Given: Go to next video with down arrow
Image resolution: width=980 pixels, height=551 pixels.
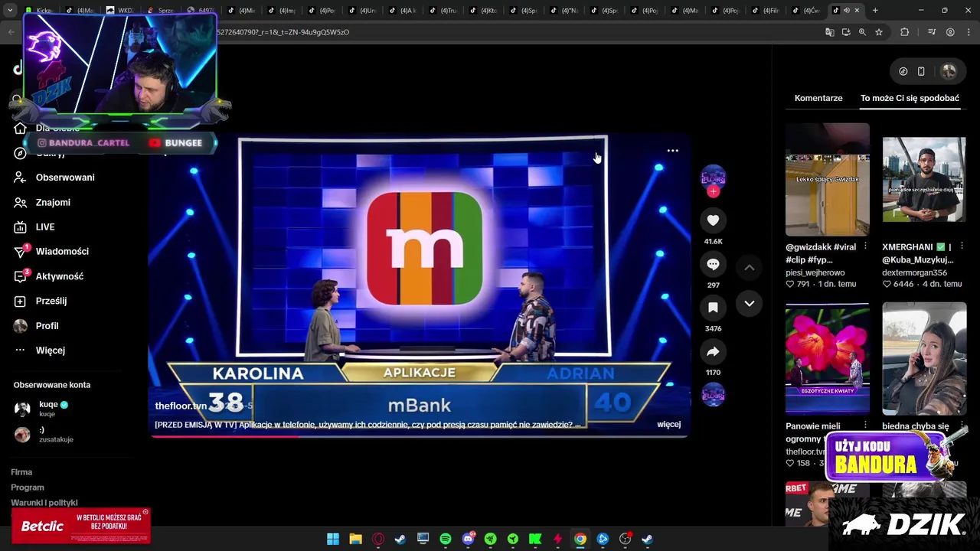Looking at the screenshot, I should 750,304.
